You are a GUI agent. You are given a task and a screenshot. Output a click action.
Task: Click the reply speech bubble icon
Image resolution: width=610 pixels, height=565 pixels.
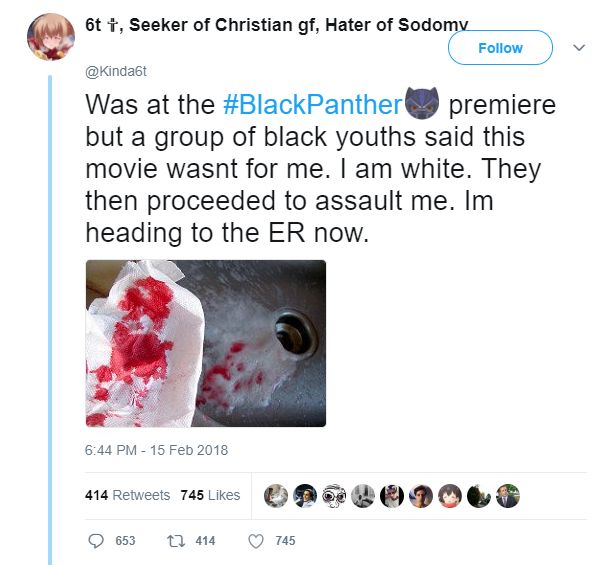pyautogui.click(x=97, y=541)
